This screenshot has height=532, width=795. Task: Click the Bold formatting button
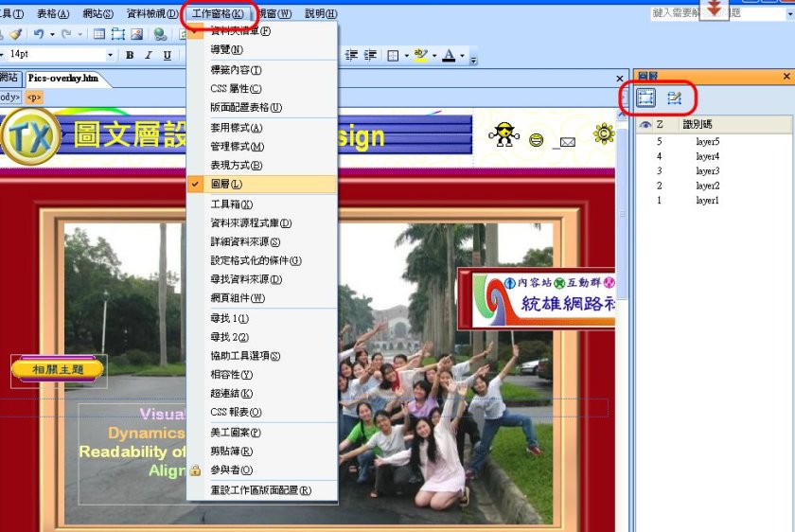click(130, 56)
